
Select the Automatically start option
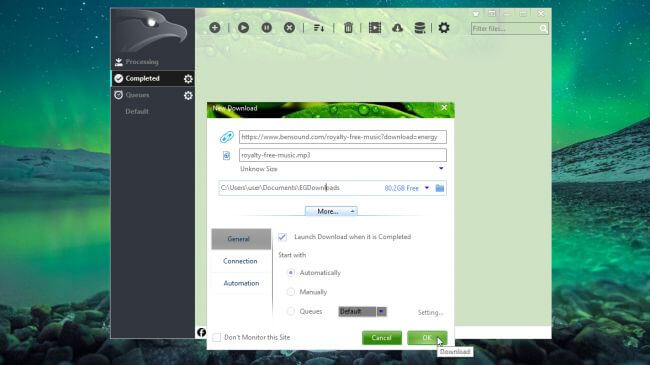tap(291, 273)
